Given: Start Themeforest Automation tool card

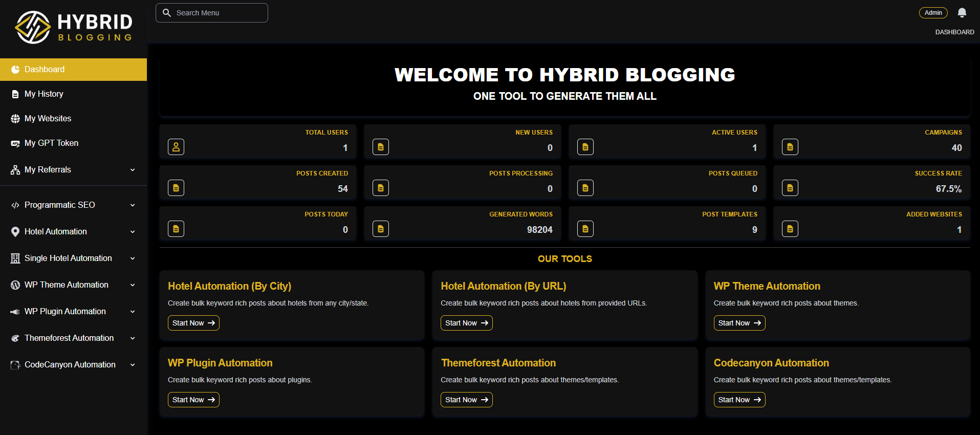Looking at the screenshot, I should (466, 400).
